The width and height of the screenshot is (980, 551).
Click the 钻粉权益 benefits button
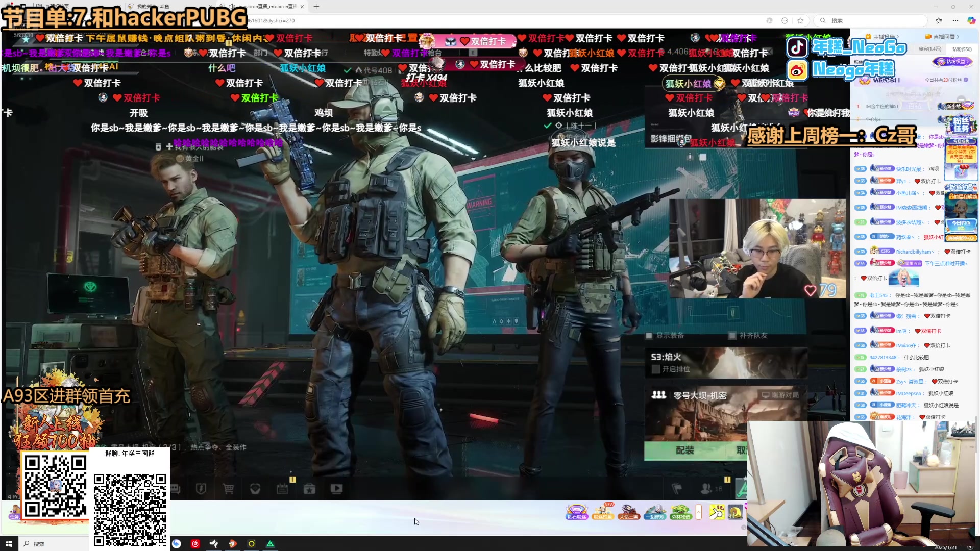[952, 62]
